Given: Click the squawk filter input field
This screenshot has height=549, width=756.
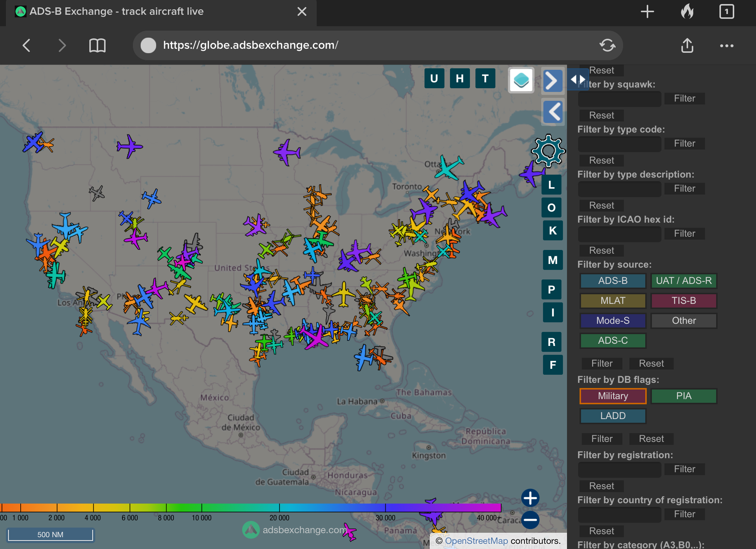Looking at the screenshot, I should click(619, 99).
